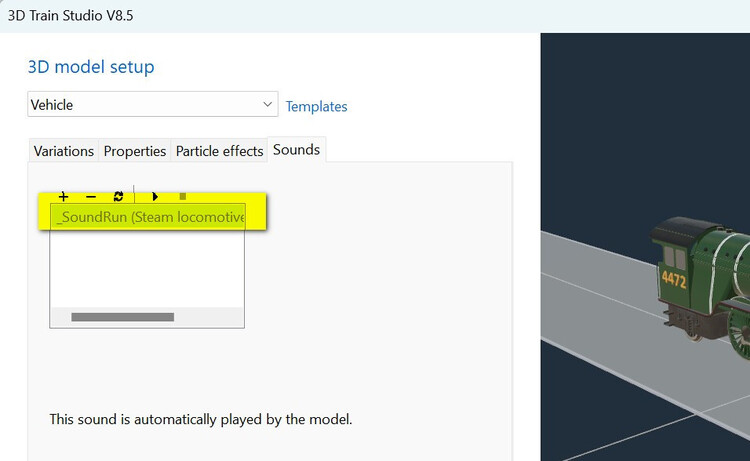Click the green 4472 locomotive in the preview
Screen dimensions: 750x461
pos(701,287)
